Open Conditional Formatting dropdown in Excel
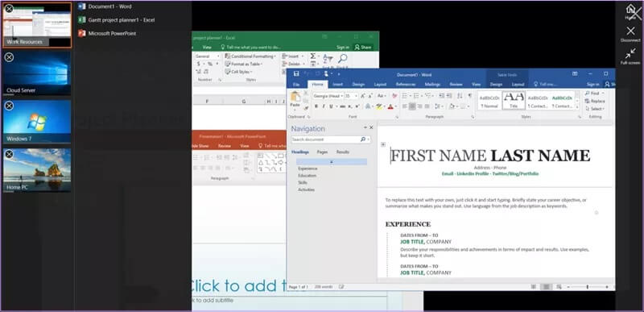644x312 pixels. (x=250, y=56)
